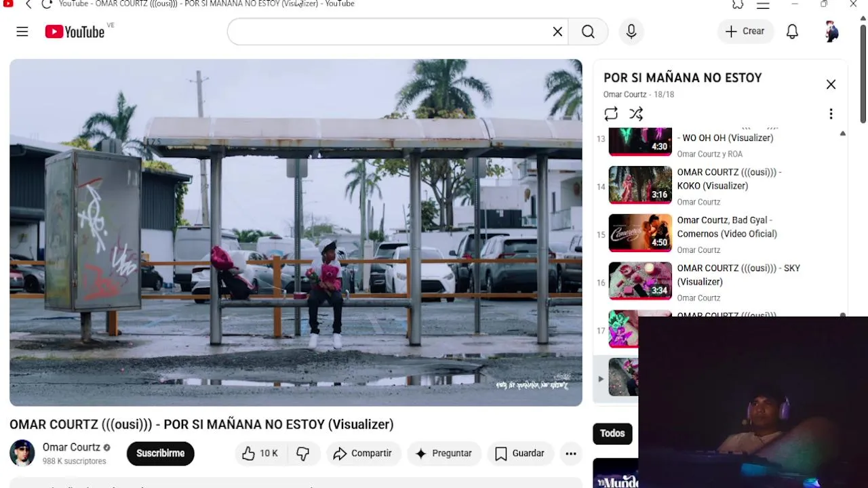
Task: Click the video title POR SI MAÑANA NO ESTOY
Action: (201, 424)
